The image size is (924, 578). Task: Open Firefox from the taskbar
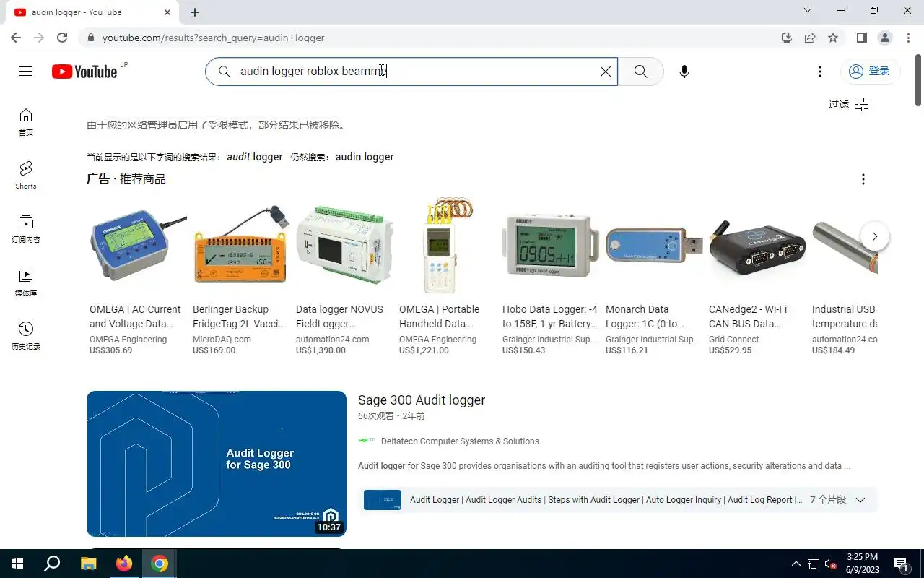coord(124,564)
